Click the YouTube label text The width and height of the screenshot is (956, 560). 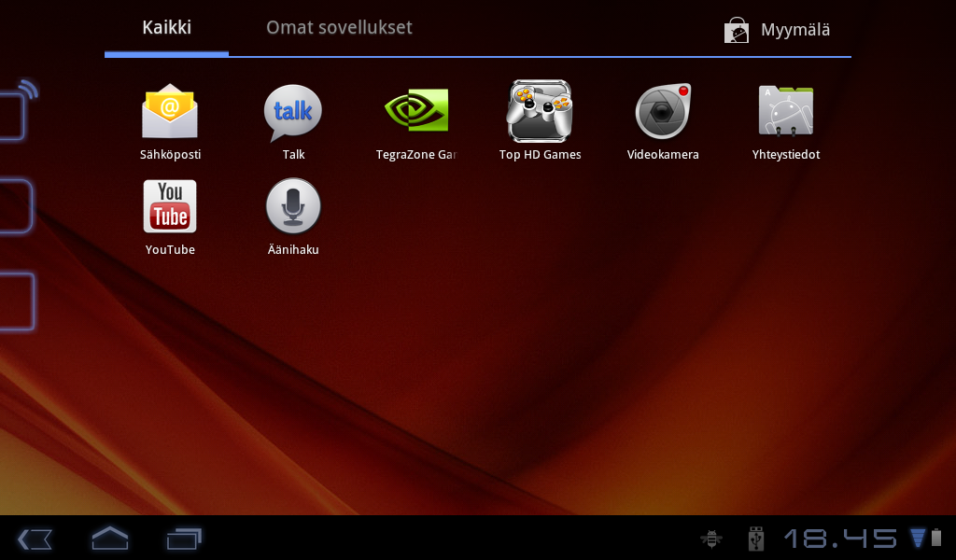tap(170, 250)
